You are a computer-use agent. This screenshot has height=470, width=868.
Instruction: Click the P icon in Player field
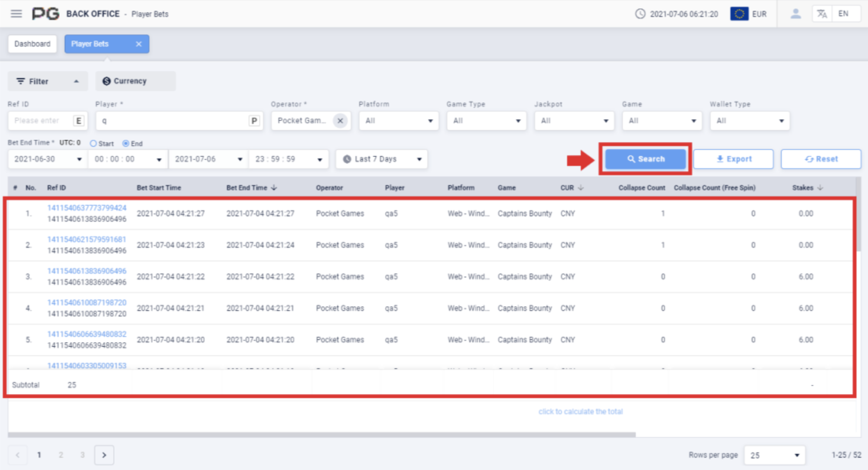pyautogui.click(x=254, y=121)
